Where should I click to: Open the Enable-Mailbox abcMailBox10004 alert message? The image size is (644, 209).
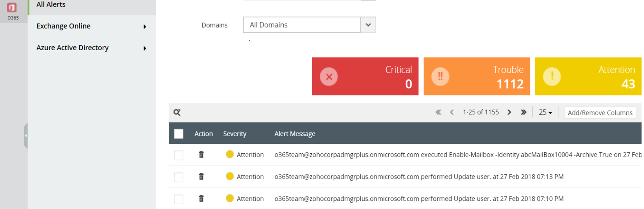458,155
